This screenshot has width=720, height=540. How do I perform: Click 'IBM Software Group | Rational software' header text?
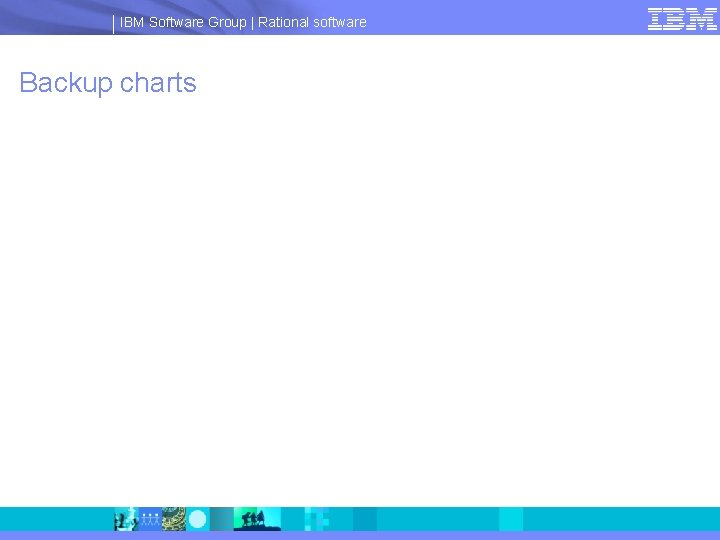243,22
